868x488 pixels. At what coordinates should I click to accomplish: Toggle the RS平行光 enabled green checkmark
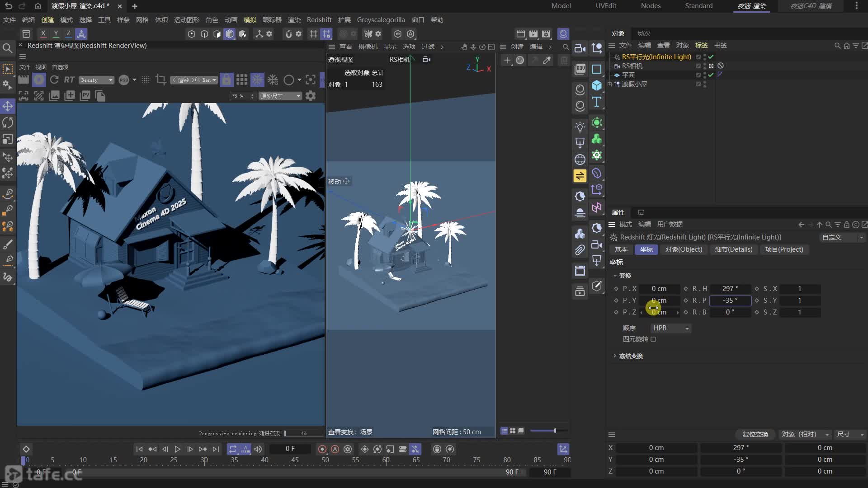coord(711,57)
